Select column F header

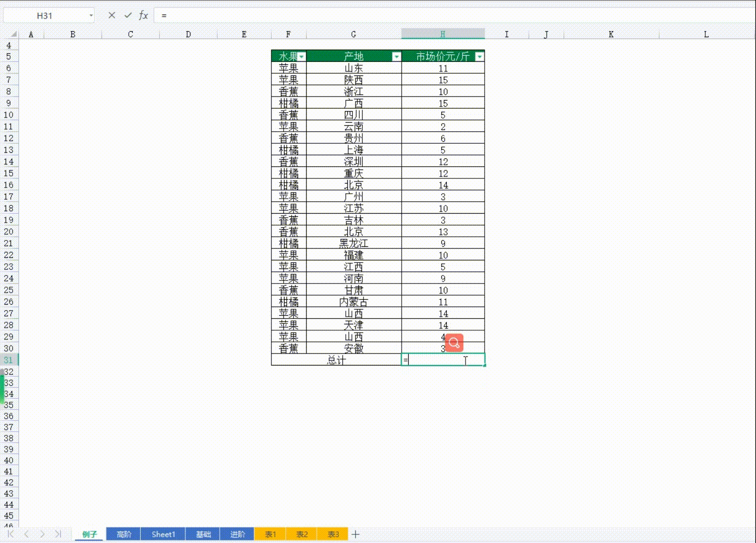289,34
